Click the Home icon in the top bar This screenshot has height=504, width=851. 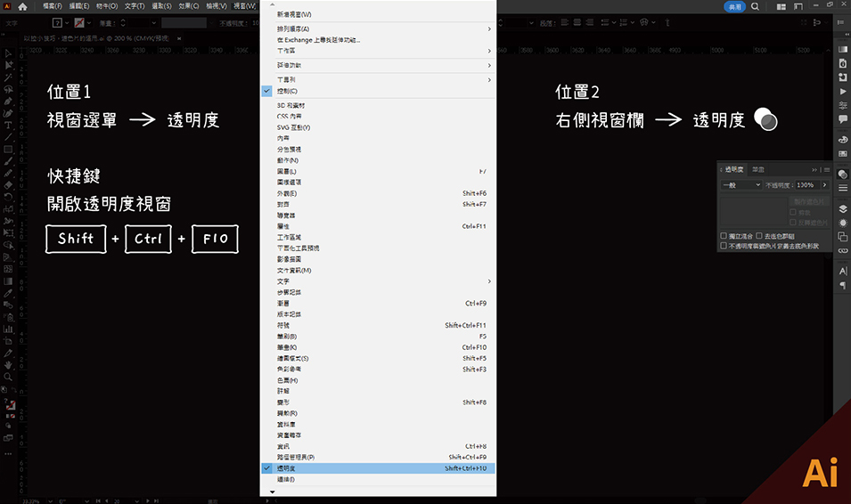click(x=23, y=6)
